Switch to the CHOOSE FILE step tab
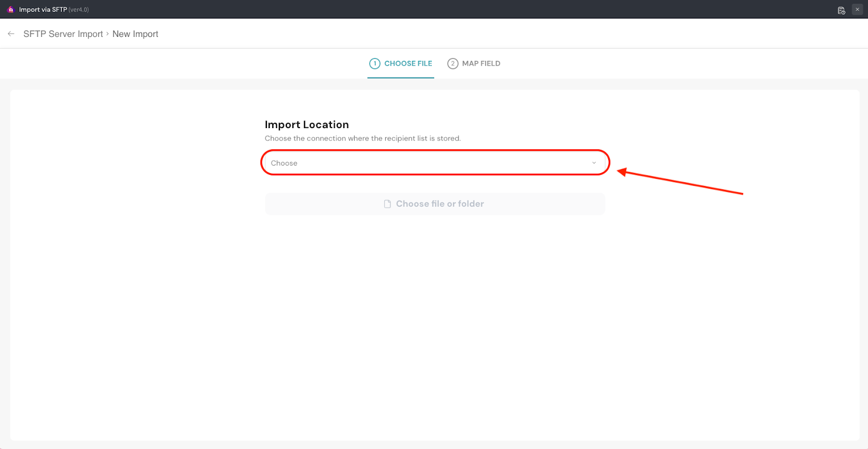The image size is (868, 449). coord(408,64)
